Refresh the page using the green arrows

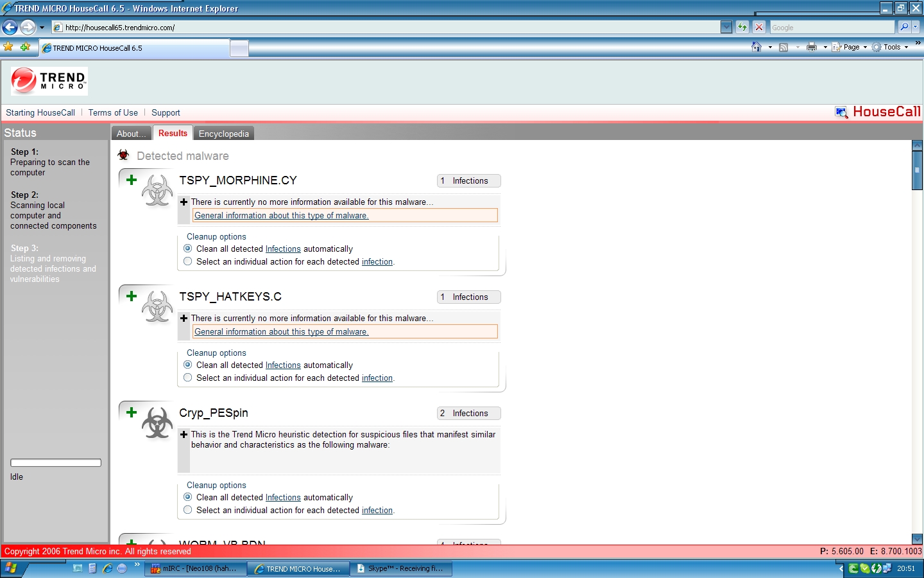click(742, 27)
